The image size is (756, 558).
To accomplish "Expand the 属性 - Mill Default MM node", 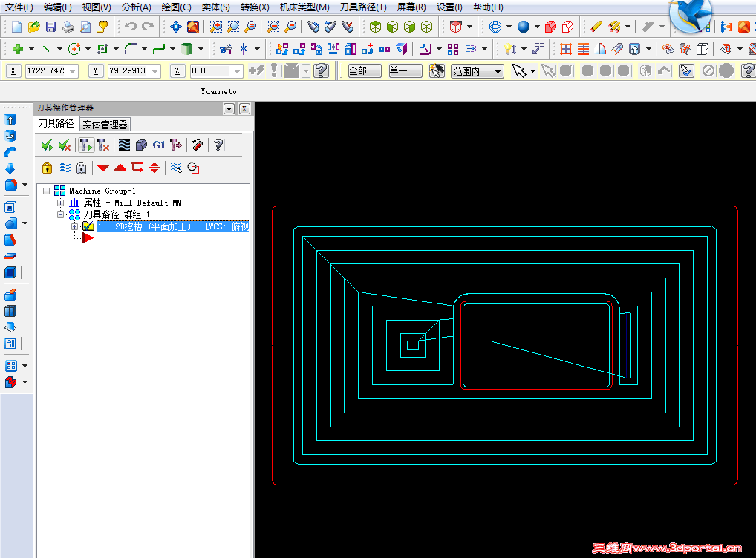I will pyautogui.click(x=60, y=203).
